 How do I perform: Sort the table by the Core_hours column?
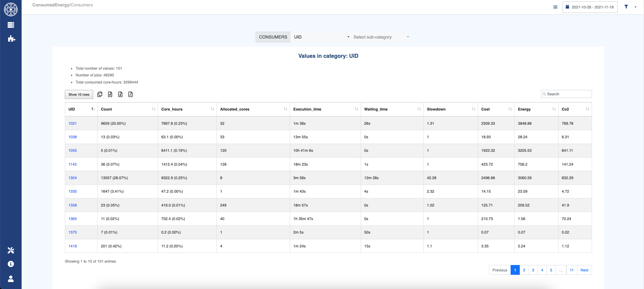[x=187, y=109]
